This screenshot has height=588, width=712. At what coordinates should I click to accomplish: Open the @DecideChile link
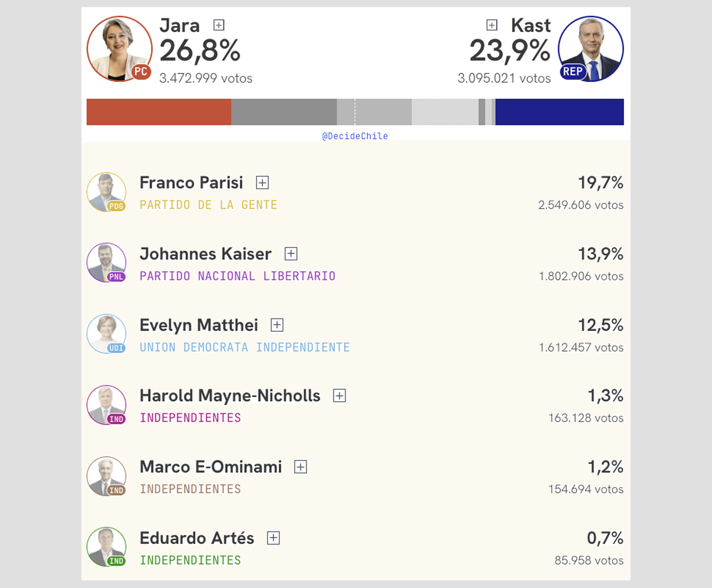tap(355, 136)
